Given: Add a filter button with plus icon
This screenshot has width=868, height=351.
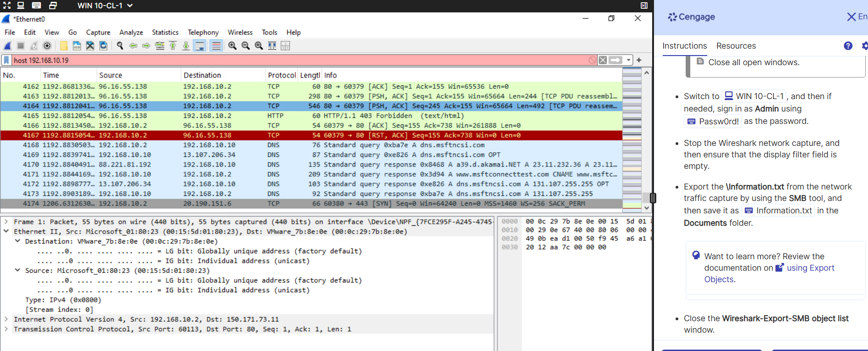Looking at the screenshot, I should [x=639, y=60].
